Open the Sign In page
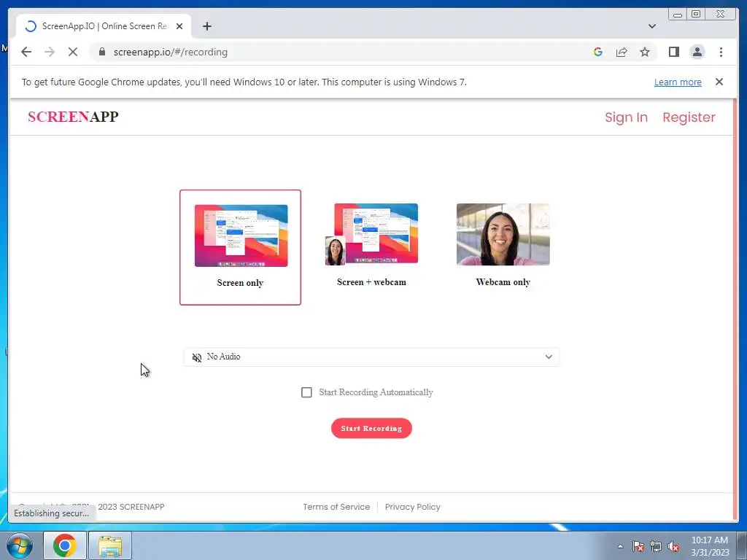 coord(626,117)
